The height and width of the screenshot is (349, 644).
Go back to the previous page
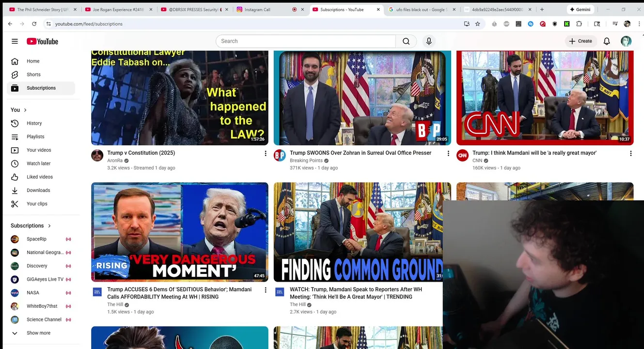coord(10,24)
